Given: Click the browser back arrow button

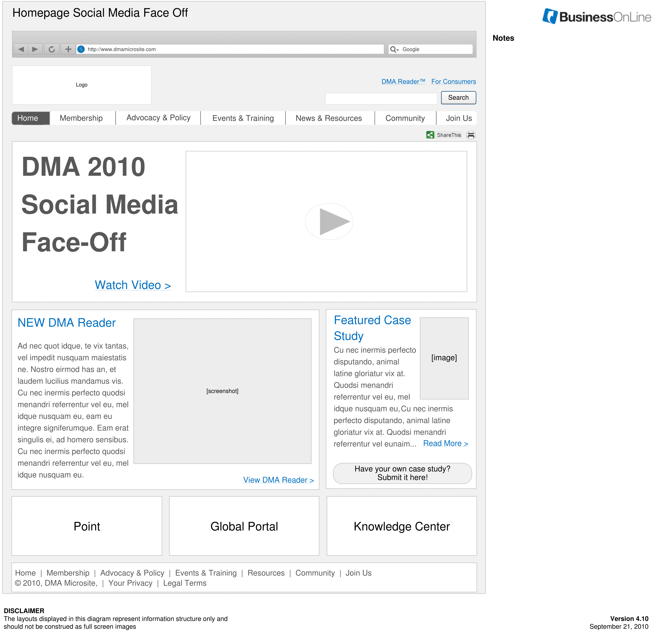Looking at the screenshot, I should pos(21,49).
